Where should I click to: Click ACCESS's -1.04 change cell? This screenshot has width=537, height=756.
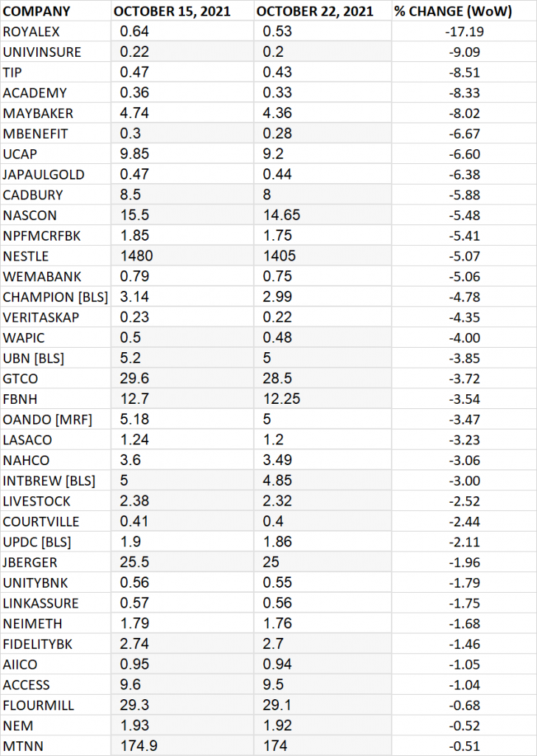point(464,684)
